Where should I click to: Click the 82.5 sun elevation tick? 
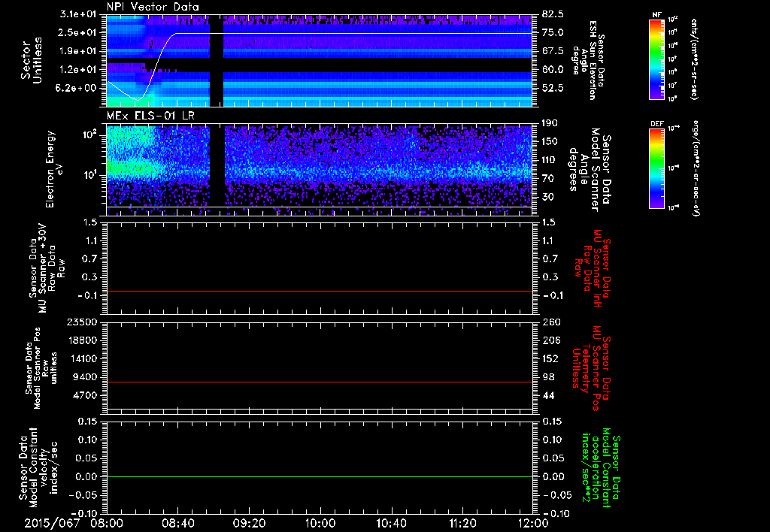pos(553,14)
